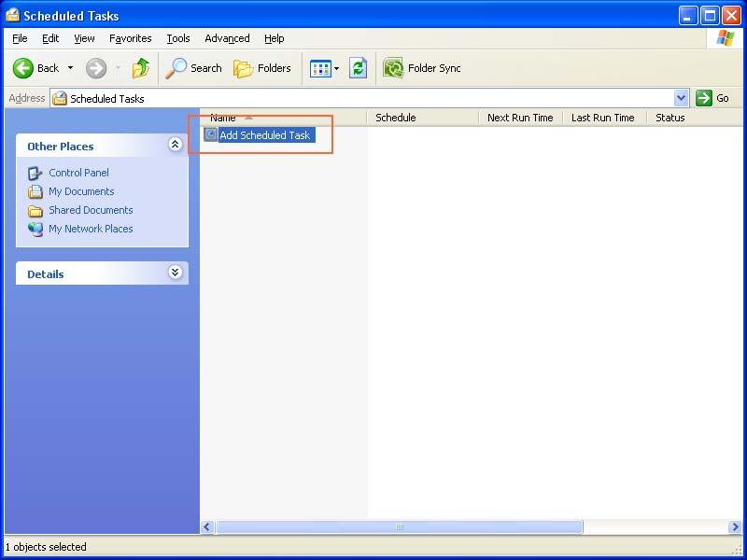Click the horizontal scrollbar right arrow
Screen dimensions: 747x560
(x=735, y=526)
